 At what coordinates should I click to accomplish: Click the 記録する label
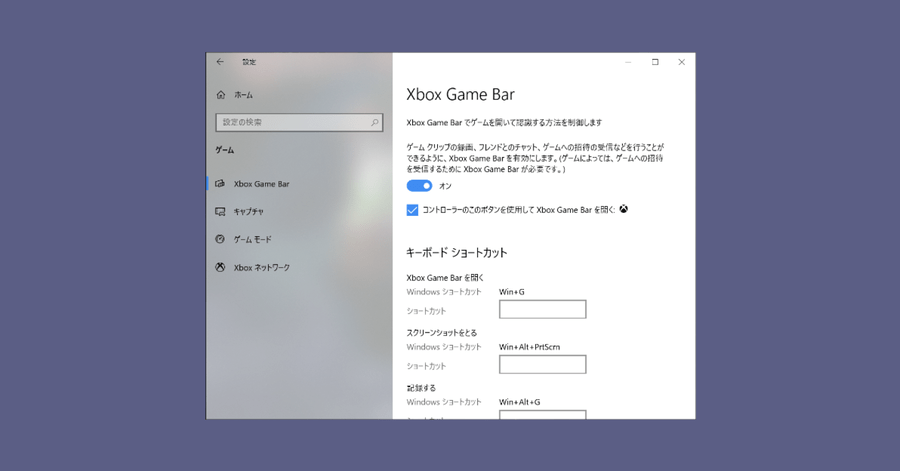tap(421, 388)
